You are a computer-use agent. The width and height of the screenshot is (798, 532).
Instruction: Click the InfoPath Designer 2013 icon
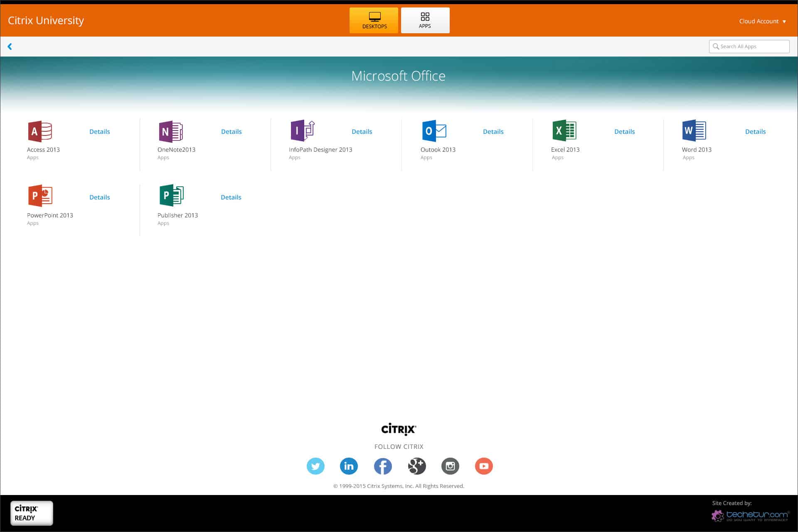(x=303, y=131)
